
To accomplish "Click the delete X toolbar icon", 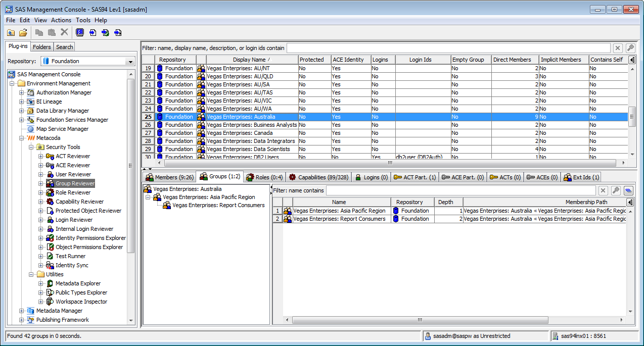I will (64, 32).
